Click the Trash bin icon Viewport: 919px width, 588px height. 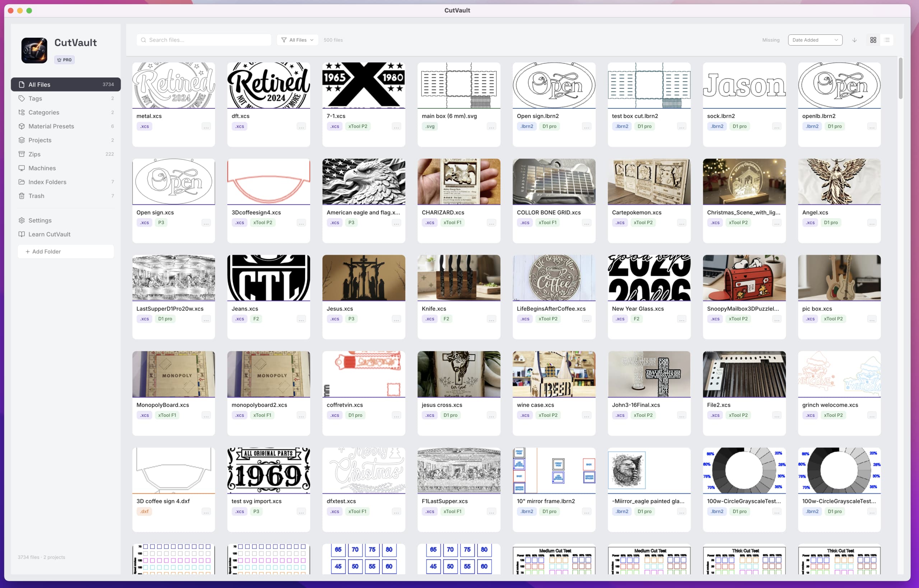(22, 196)
